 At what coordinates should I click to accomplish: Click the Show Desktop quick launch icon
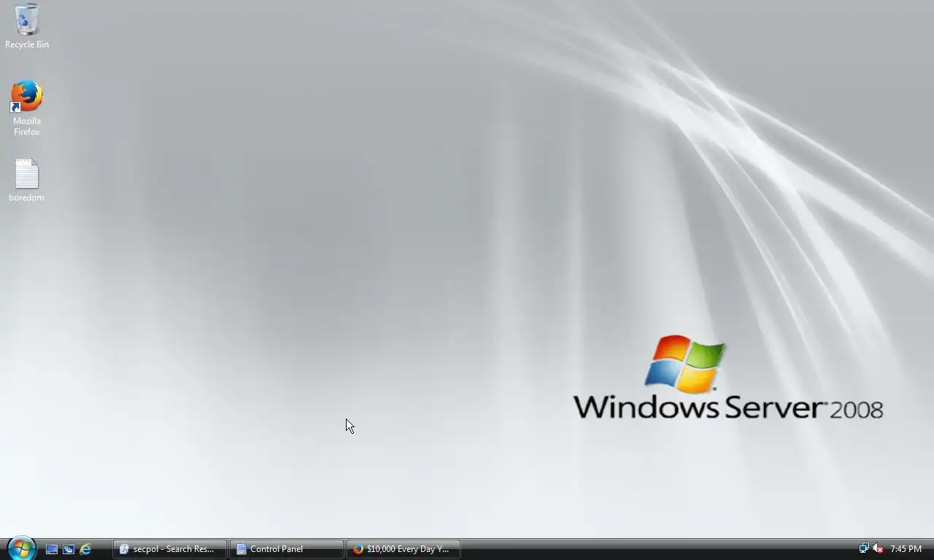(52, 549)
